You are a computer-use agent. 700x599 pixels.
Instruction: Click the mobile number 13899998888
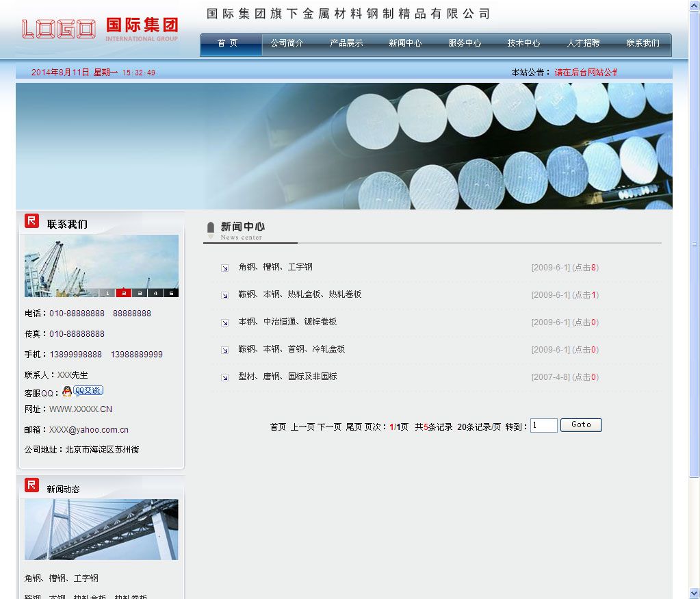click(75, 355)
